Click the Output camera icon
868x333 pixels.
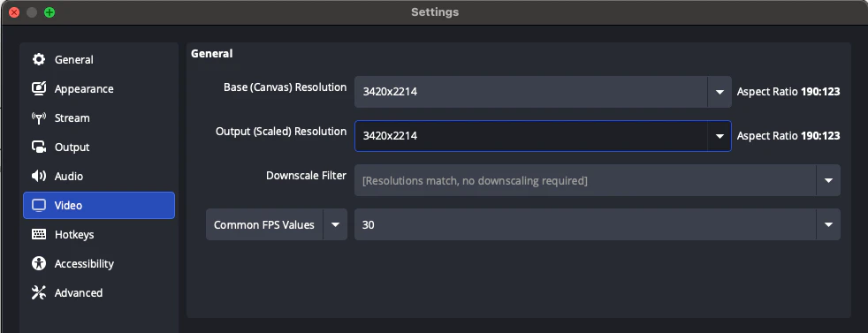point(39,148)
